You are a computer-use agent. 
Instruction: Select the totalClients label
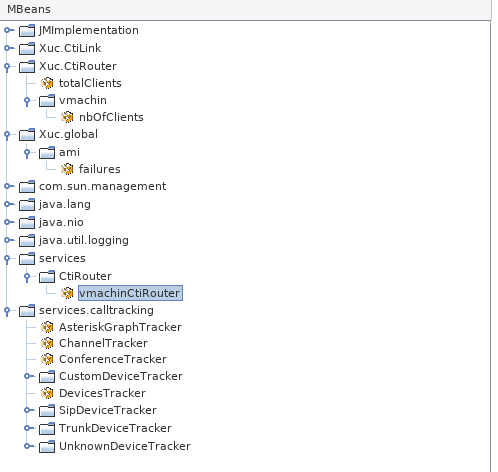click(x=90, y=83)
